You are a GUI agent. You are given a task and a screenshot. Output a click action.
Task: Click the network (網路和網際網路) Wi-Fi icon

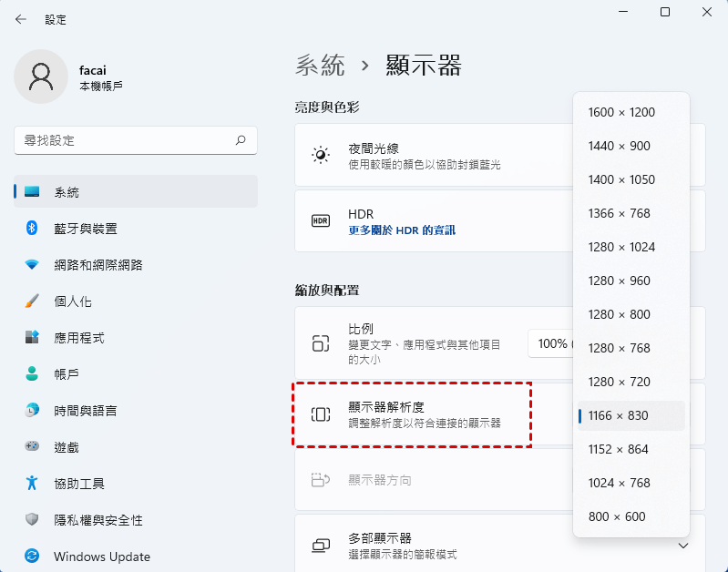pos(32,265)
